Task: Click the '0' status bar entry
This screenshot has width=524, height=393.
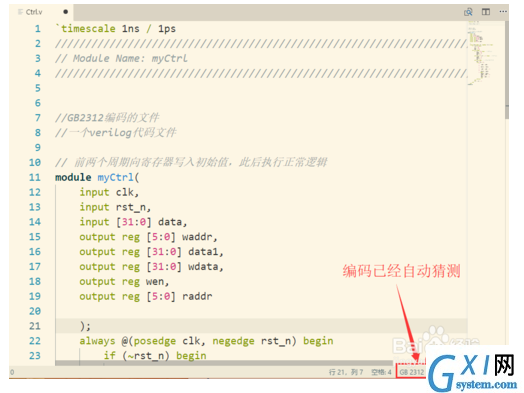Action: tap(12, 372)
